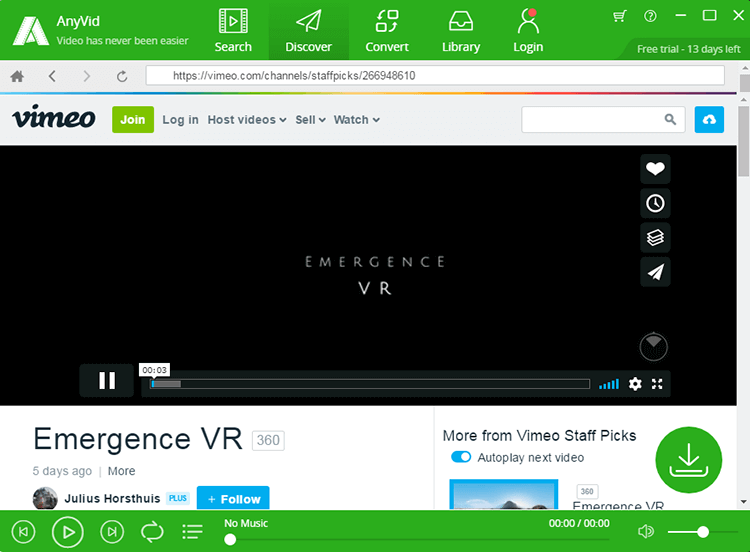This screenshot has height=552, width=750.
Task: Click Julius Horsthuis avatar
Action: (x=45, y=498)
